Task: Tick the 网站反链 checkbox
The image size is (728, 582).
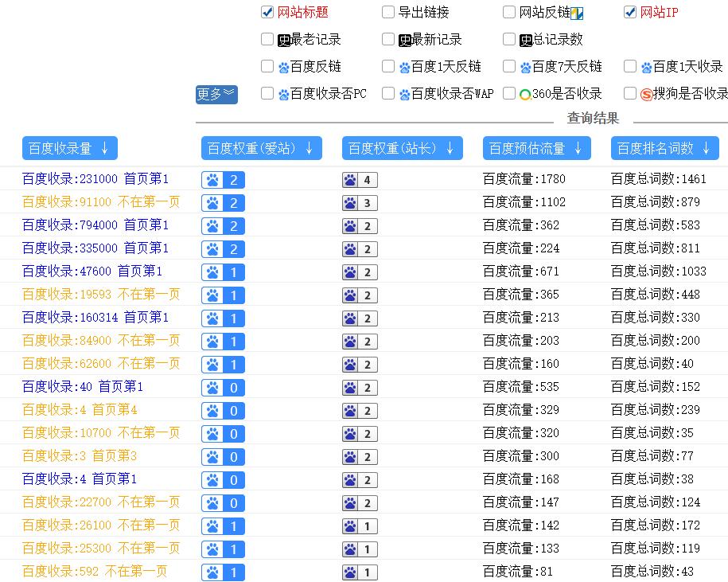Action: point(509,12)
